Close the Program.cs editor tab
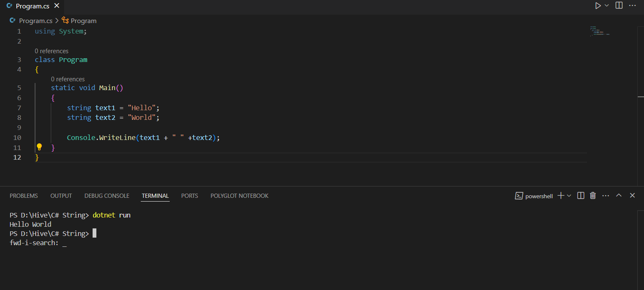Screen dimensions: 644x290 tap(57, 6)
